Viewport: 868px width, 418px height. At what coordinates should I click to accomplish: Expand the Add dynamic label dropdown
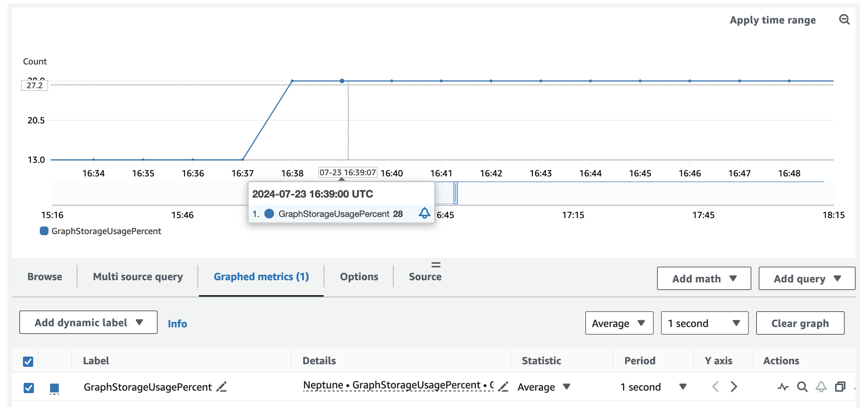(88, 322)
